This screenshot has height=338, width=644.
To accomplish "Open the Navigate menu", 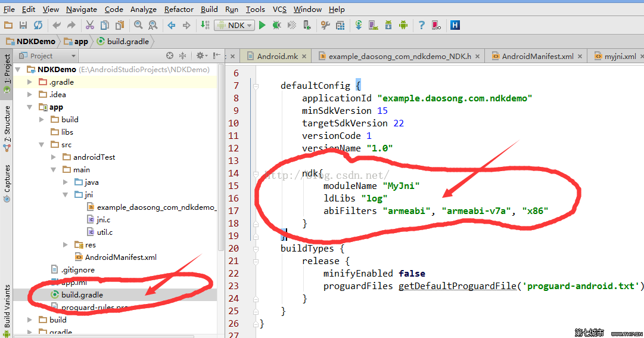I will tap(82, 9).
